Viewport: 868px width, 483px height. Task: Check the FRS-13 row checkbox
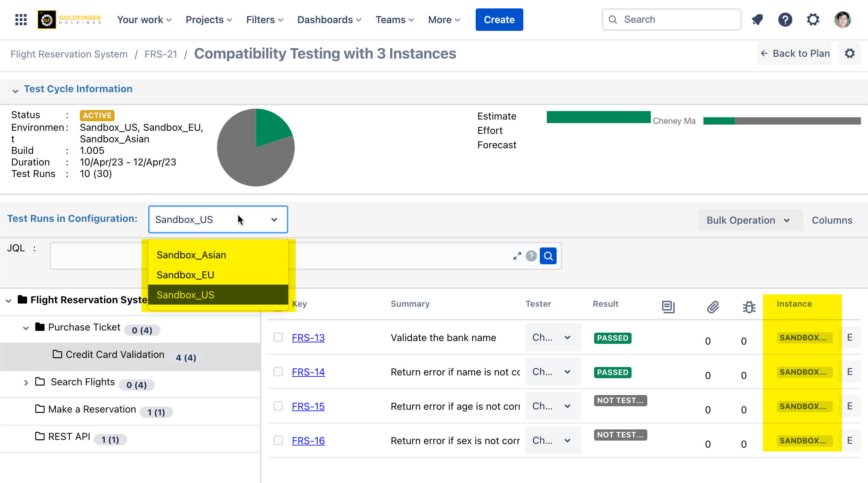(x=278, y=337)
